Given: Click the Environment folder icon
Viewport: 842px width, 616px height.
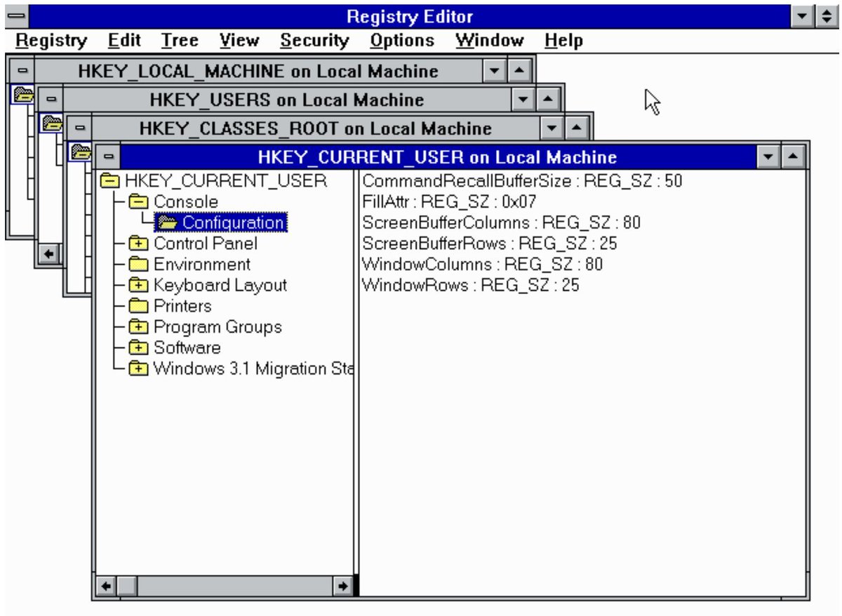Looking at the screenshot, I should [140, 265].
